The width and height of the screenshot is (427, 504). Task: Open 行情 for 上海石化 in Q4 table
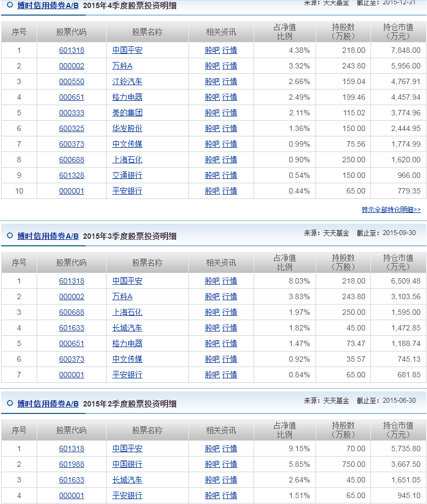[229, 160]
